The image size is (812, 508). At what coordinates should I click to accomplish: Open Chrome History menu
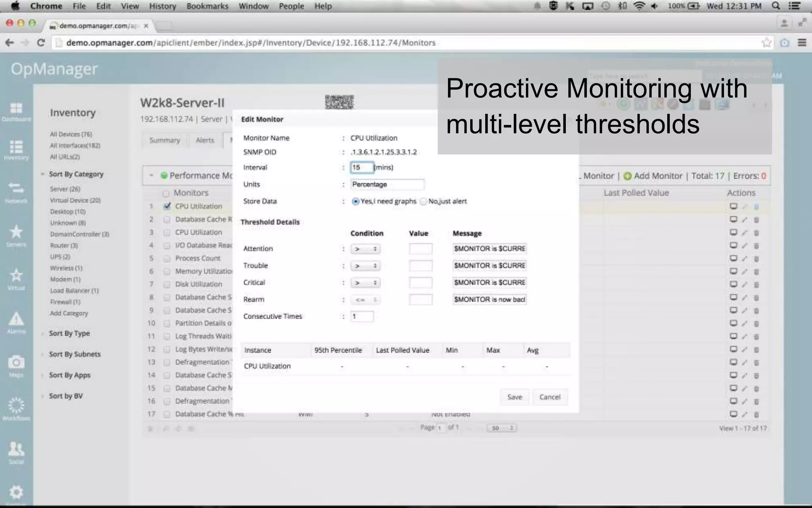pyautogui.click(x=163, y=6)
